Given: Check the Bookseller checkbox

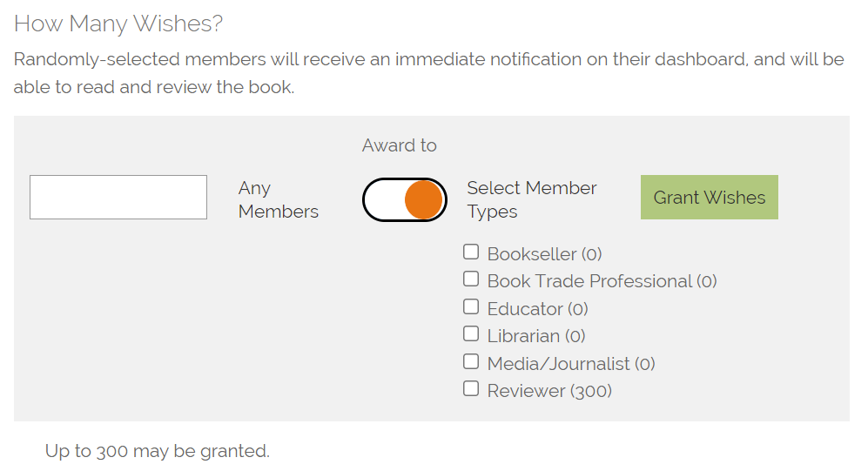Looking at the screenshot, I should (471, 252).
